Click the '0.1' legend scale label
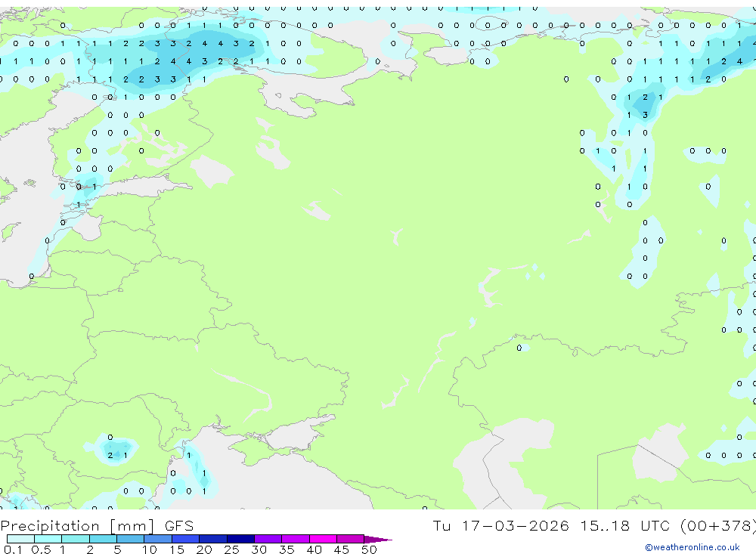 (13, 549)
